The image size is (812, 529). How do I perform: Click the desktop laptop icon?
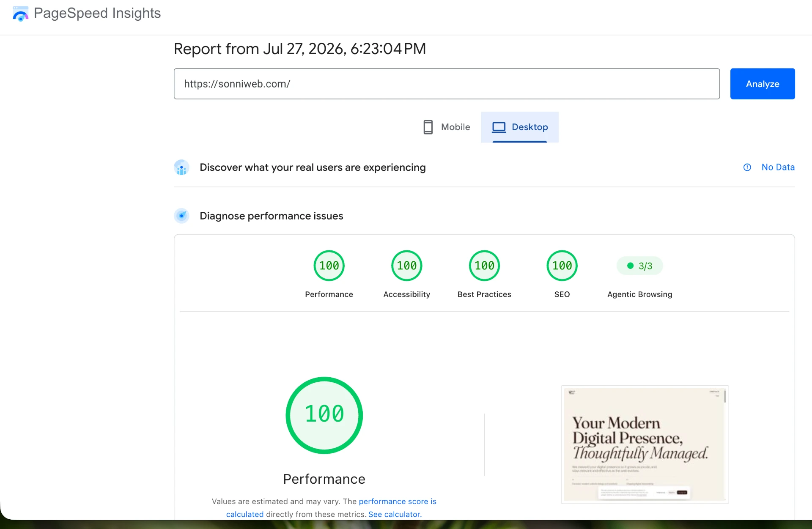coord(499,127)
